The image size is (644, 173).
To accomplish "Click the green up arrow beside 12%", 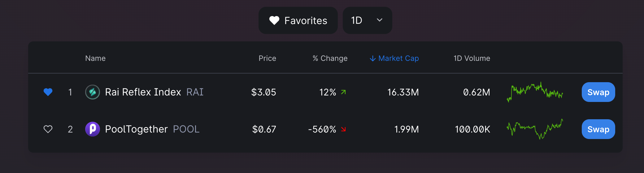I will pos(343,92).
